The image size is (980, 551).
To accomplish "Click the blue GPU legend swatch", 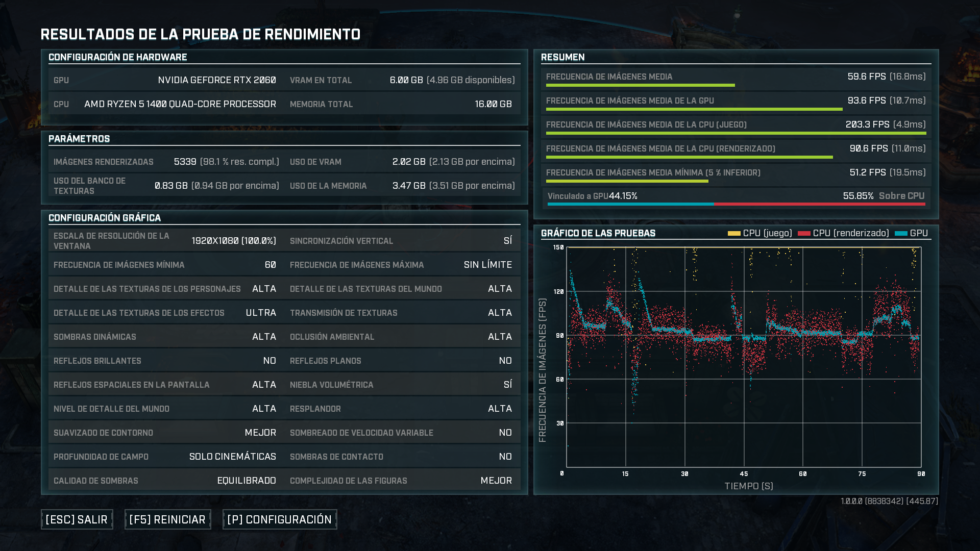I will point(901,234).
